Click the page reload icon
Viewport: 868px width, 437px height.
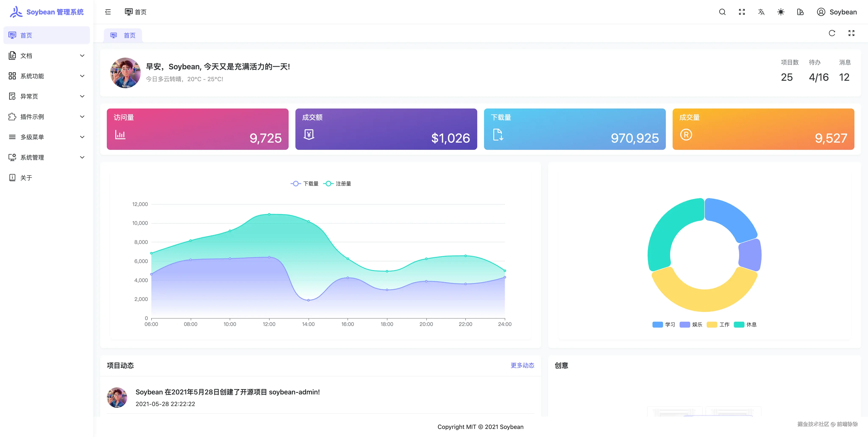[x=832, y=33]
